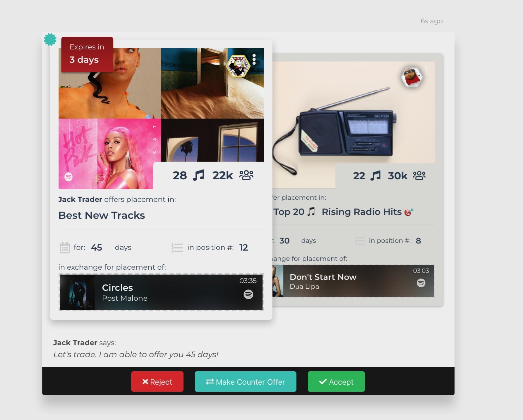Click the '6s ago' timestamp
523x420 pixels.
point(432,21)
